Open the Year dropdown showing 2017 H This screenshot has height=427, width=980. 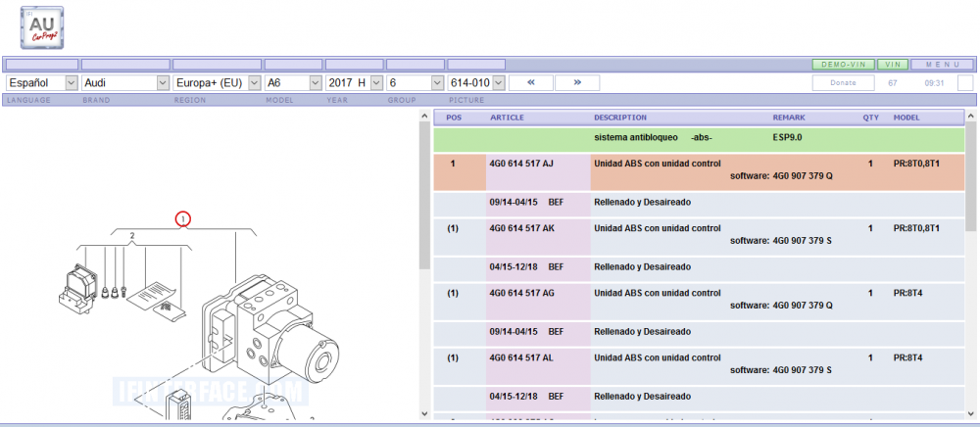(355, 82)
